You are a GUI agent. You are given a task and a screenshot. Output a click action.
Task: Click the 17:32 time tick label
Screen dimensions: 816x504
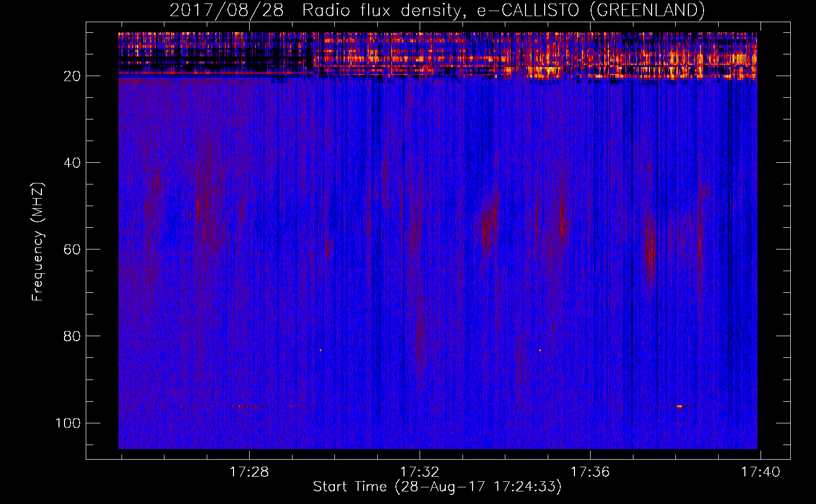[420, 472]
